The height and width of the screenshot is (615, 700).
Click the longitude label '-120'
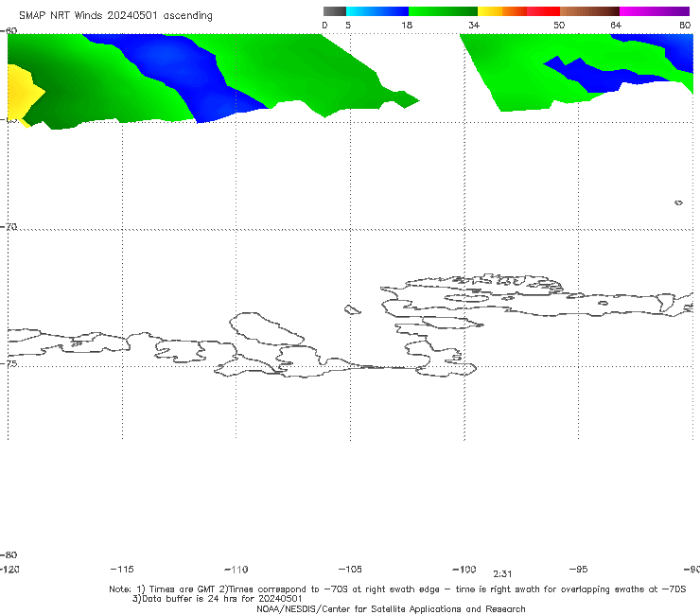[x=9, y=569]
